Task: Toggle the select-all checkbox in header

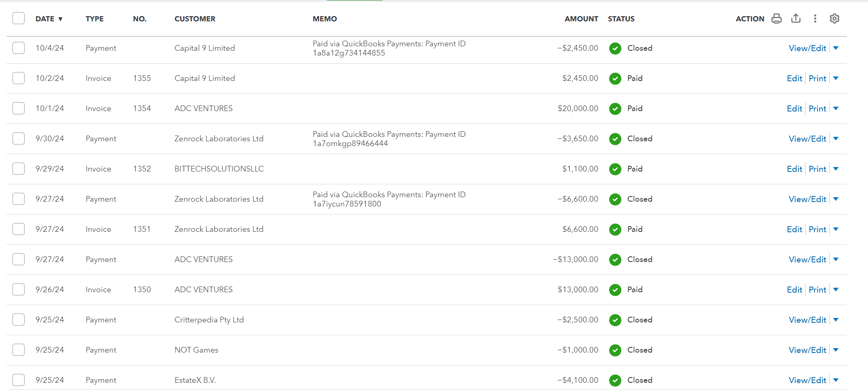Action: [19, 18]
